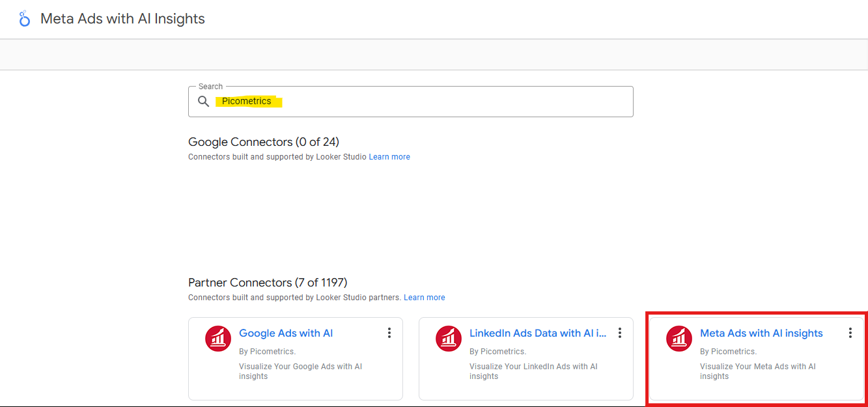The width and height of the screenshot is (868, 407).
Task: Click 'Visualize Your Meta Ads' description text
Action: [757, 371]
